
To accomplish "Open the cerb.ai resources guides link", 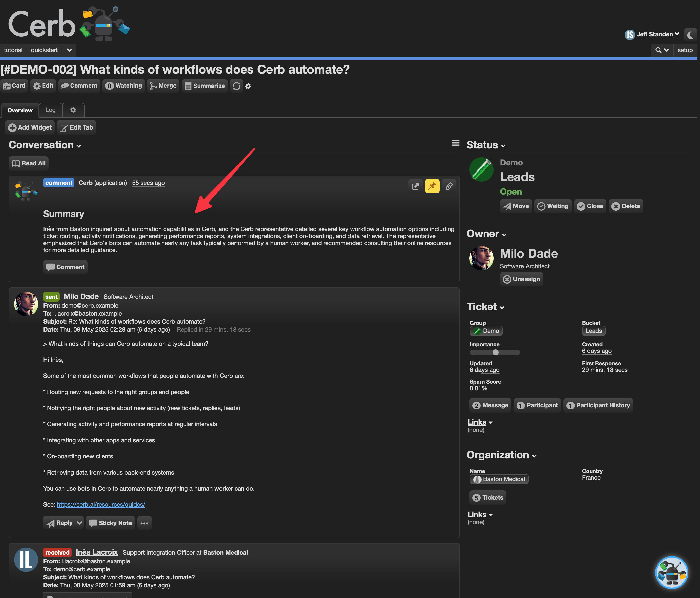I will [101, 504].
